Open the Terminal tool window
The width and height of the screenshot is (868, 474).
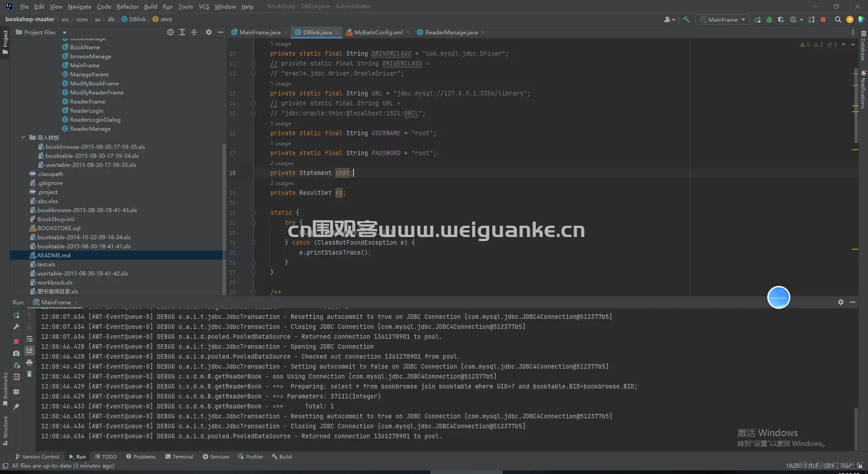pyautogui.click(x=179, y=457)
